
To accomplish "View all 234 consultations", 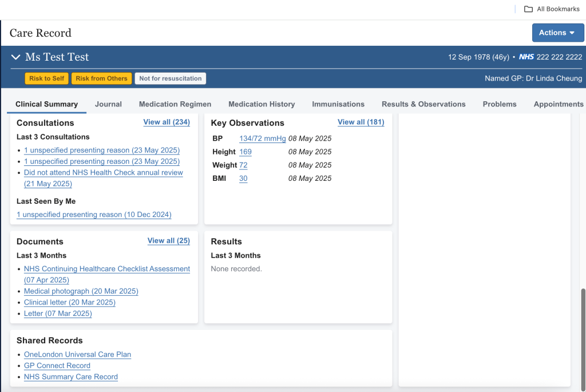I will point(166,122).
